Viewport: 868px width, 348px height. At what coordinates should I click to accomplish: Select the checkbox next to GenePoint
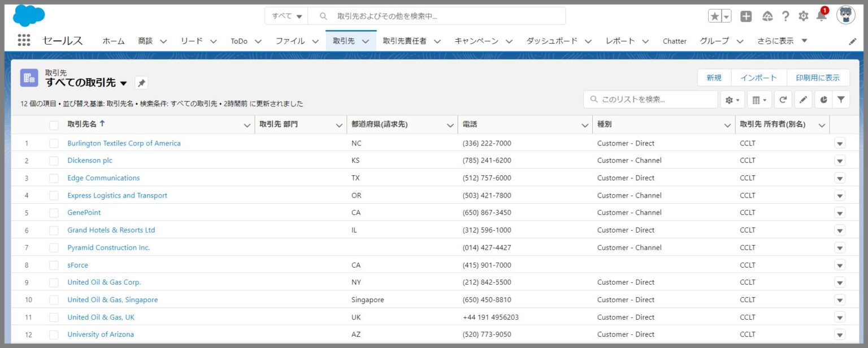point(54,212)
